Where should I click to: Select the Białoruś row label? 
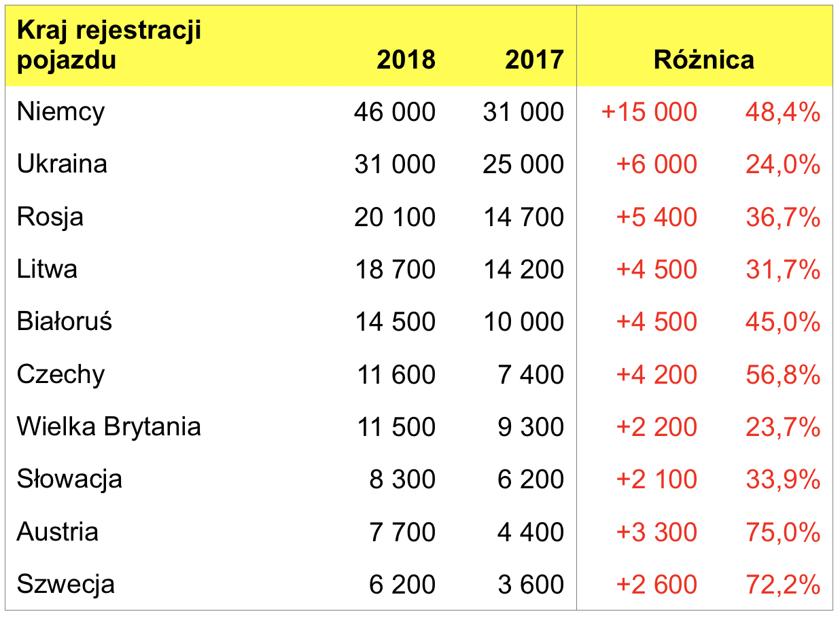coord(65,321)
